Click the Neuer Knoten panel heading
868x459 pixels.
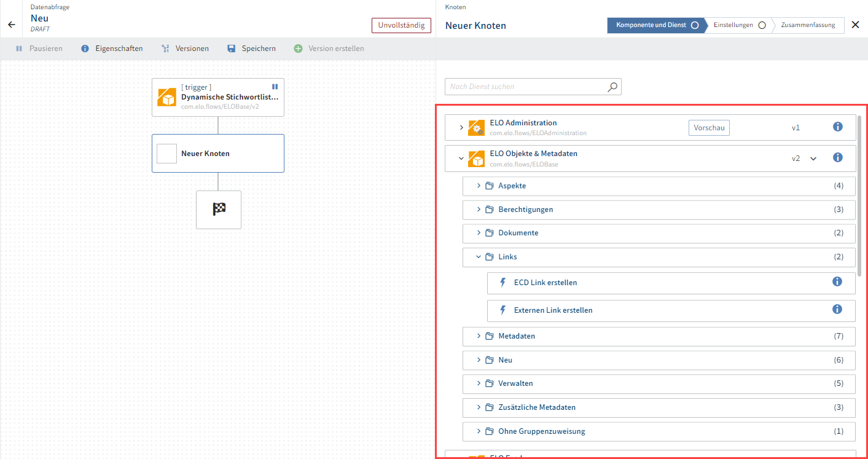(x=475, y=26)
